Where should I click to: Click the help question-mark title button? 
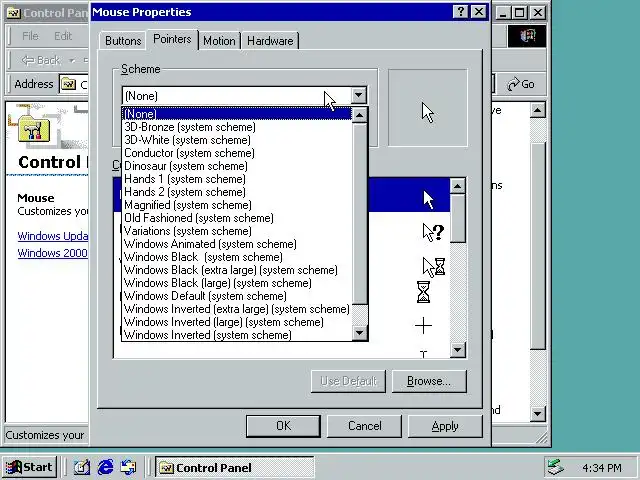[x=460, y=12]
